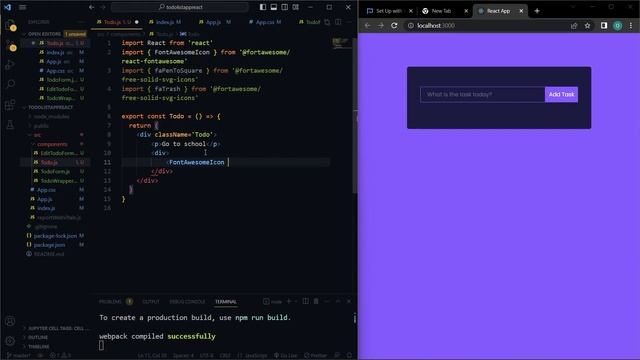Image resolution: width=640 pixels, height=360 pixels.
Task: Click the Add Task button
Action: pos(561,94)
